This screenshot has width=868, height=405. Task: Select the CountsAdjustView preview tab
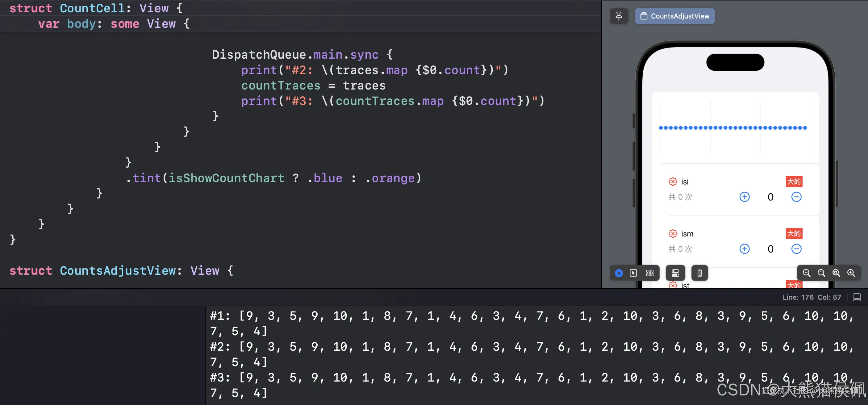click(x=674, y=16)
